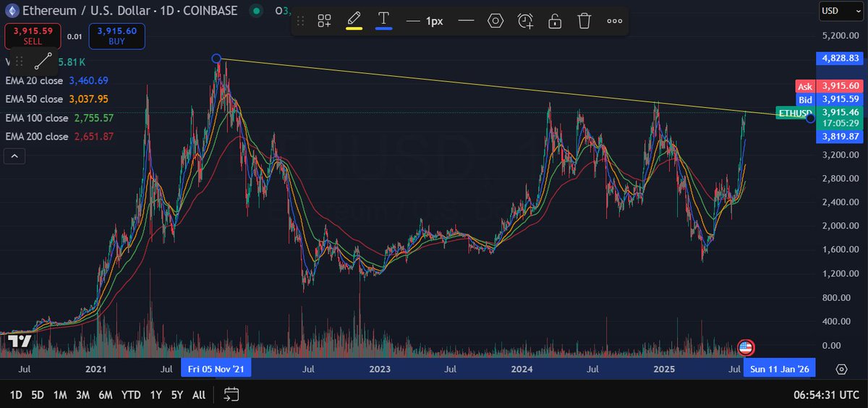Click the green market status dot
The width and height of the screenshot is (868, 408).
255,11
